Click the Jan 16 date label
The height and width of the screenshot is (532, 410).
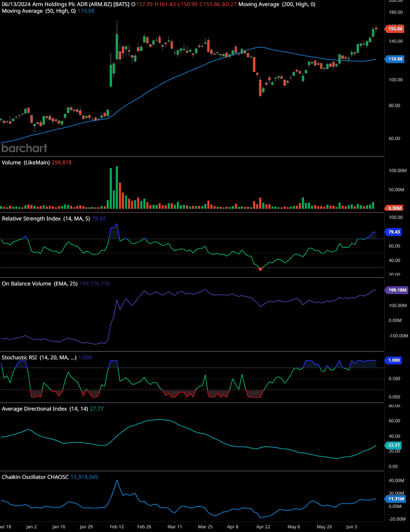[59, 527]
